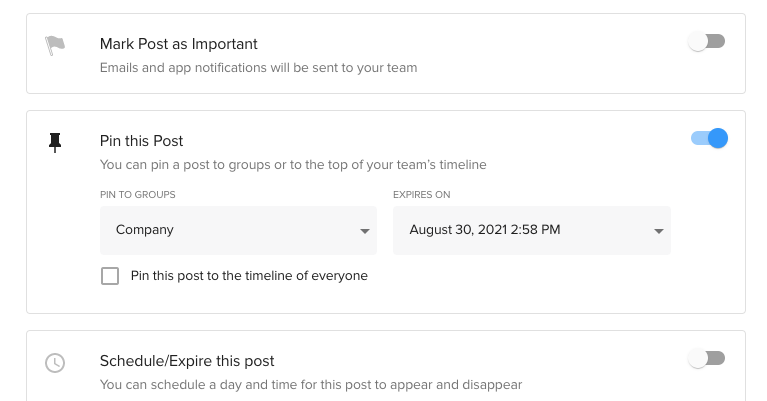Screen dimensions: 767x401
Task: Click the arrow on the Company dropdown
Action: (365, 231)
